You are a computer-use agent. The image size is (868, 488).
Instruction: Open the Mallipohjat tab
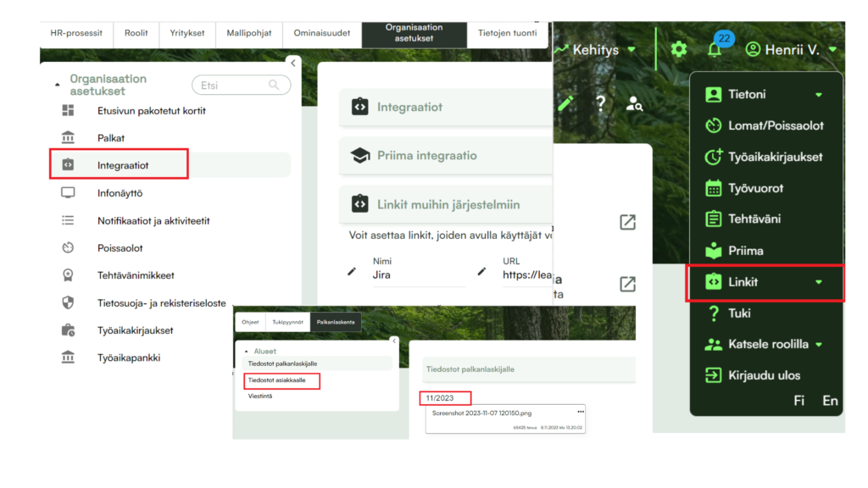click(249, 33)
